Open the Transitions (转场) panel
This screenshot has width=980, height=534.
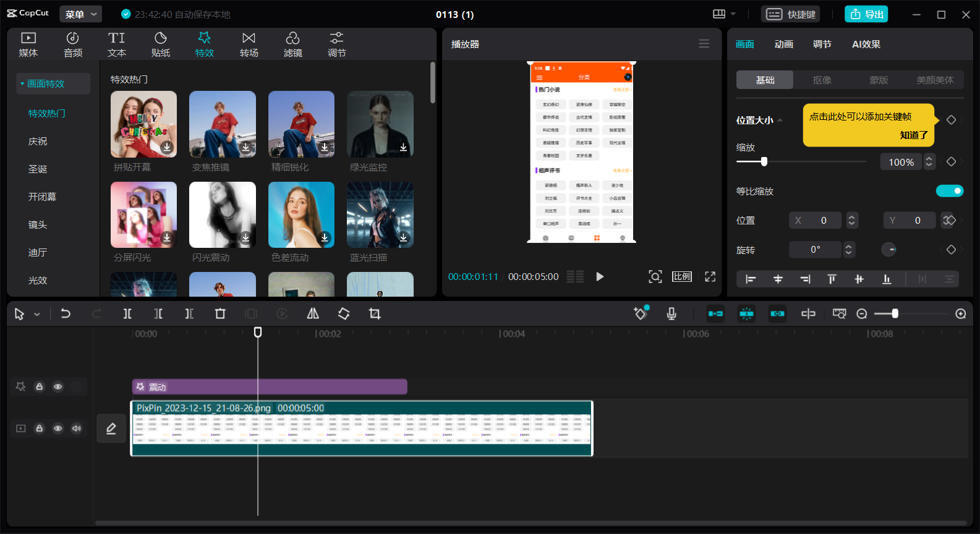[249, 44]
